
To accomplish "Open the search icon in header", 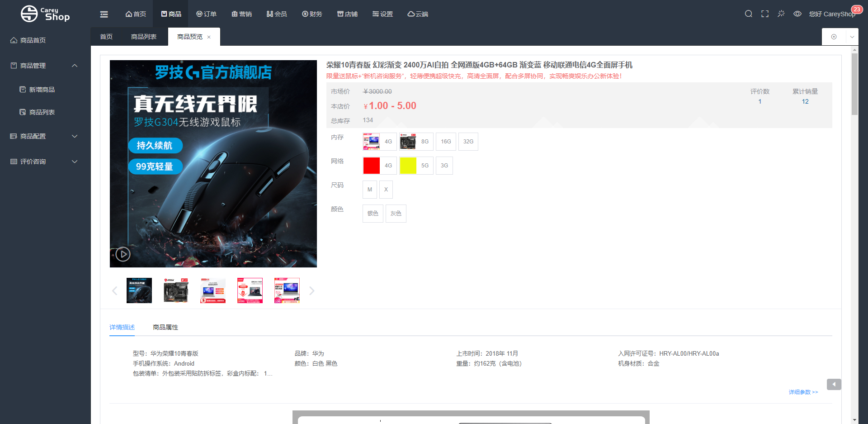I will [749, 14].
